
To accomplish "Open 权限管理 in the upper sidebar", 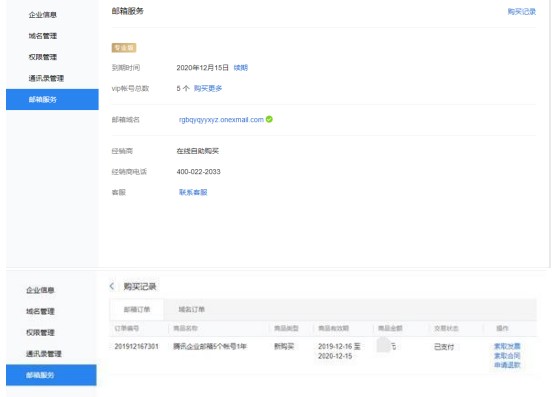I will pos(43,57).
